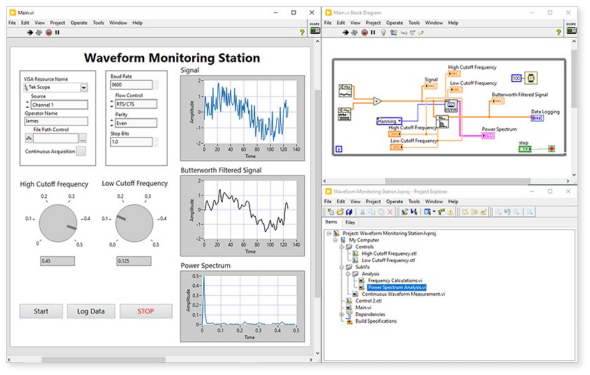Click High Cutoff value box 0.45
The image size is (590, 375).
58,261
